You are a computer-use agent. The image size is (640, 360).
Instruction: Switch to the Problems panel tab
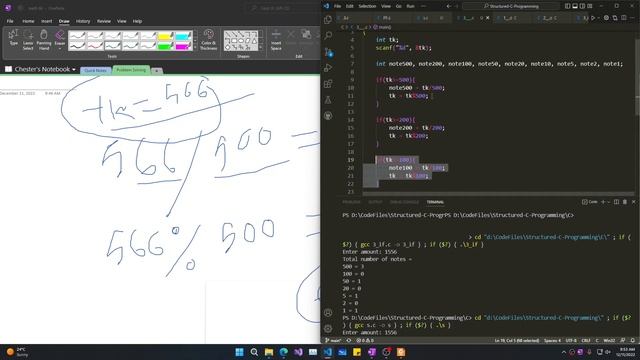point(351,202)
